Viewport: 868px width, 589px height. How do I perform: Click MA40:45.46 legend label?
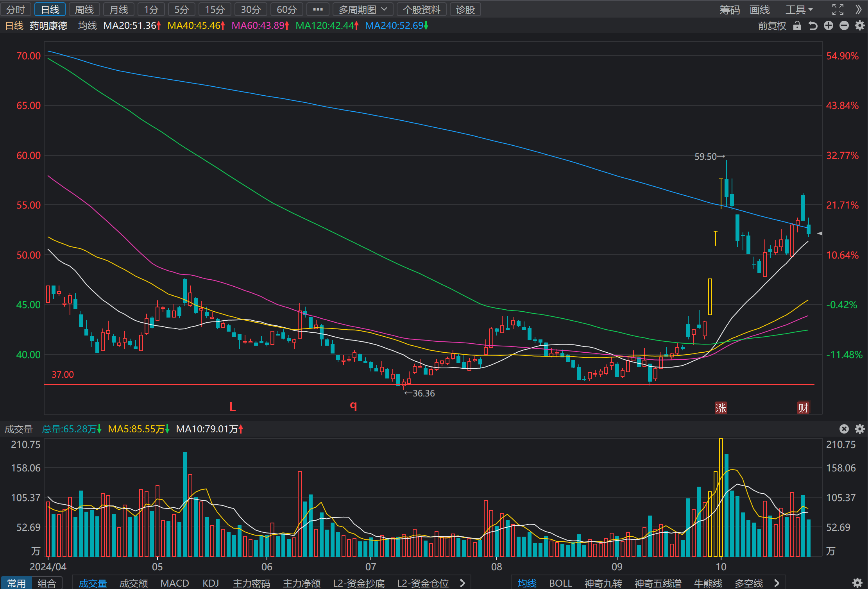(x=196, y=26)
